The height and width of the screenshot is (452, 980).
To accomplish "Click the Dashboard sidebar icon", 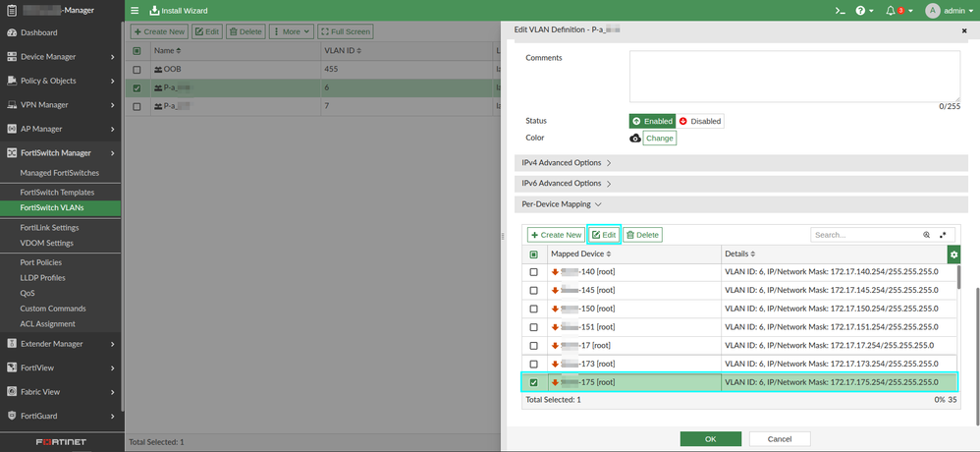I will [11, 32].
